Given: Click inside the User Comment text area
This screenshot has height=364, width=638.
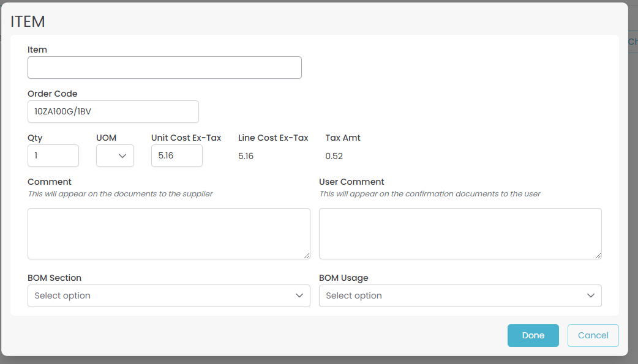Looking at the screenshot, I should (x=460, y=233).
